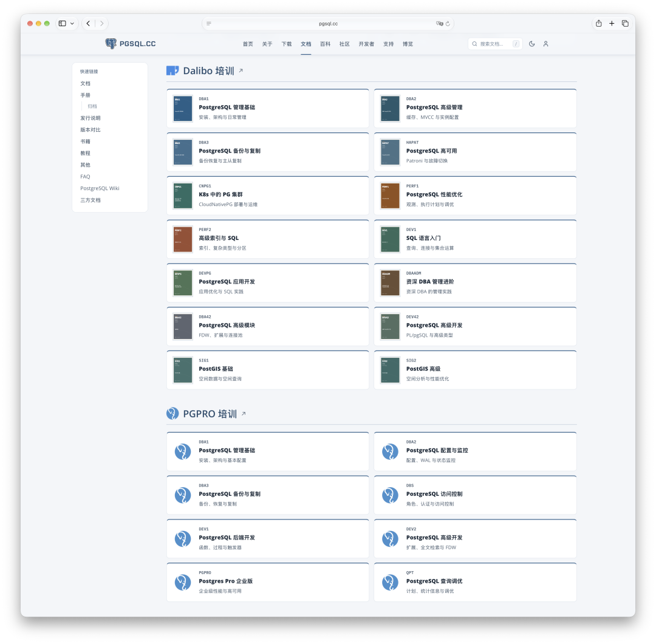This screenshot has height=644, width=656.
Task: Open a new tab with plus icon
Action: click(x=612, y=24)
